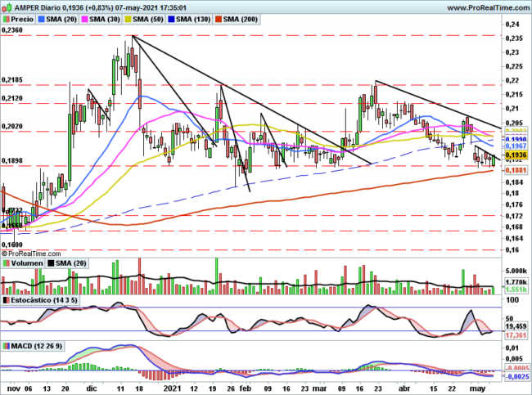Click the Volumen bar color icon

coord(6,263)
